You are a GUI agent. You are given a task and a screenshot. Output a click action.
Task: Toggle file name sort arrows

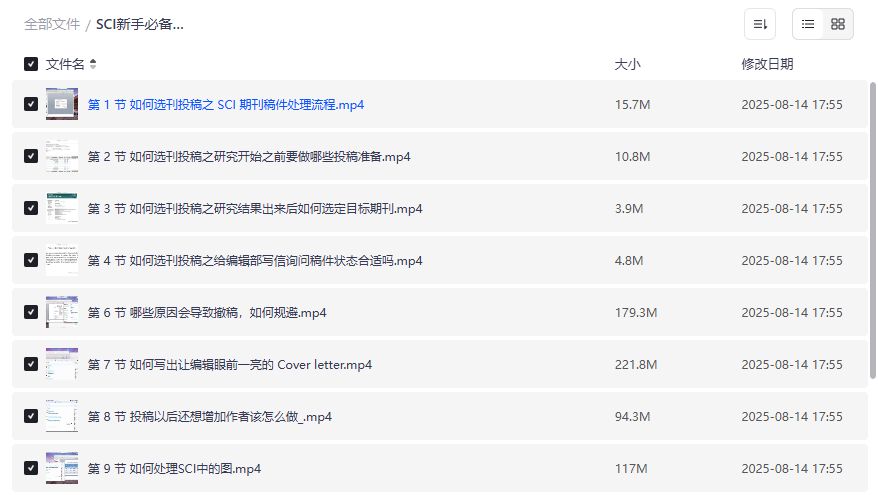pos(93,64)
